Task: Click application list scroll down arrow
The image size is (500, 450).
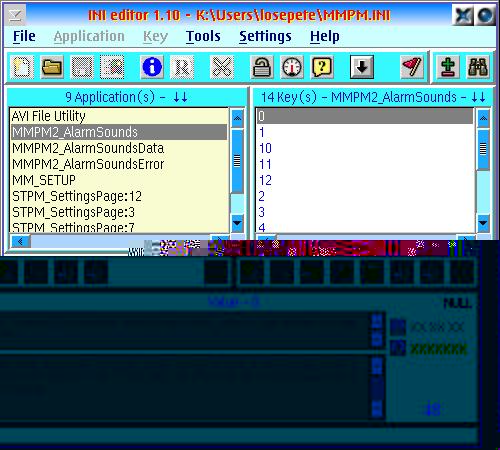Action: coord(237,223)
